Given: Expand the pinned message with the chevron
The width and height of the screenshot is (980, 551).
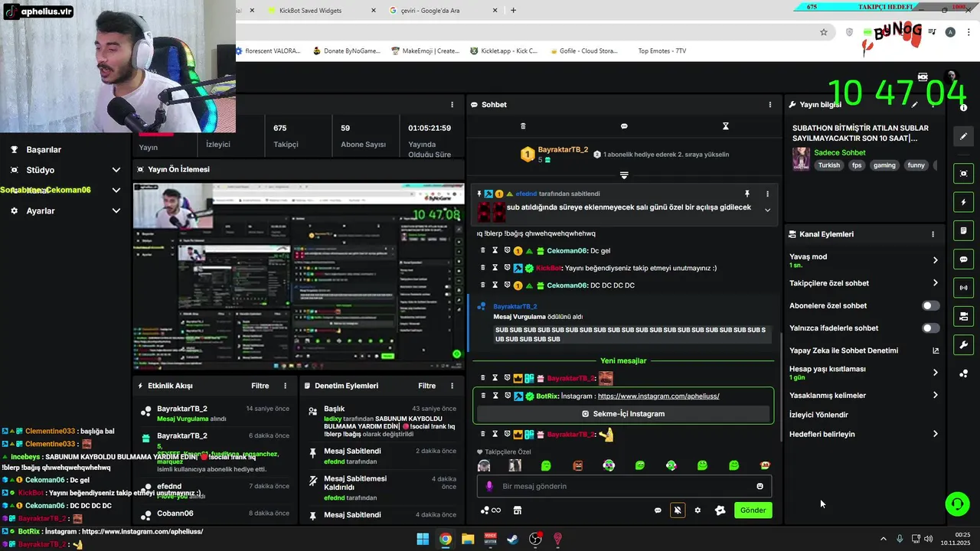Looking at the screenshot, I should click(767, 210).
